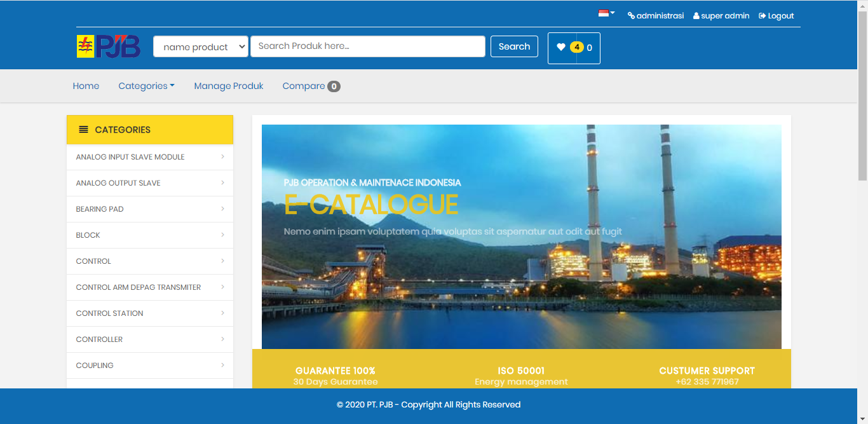Select CONTROLLER category
868x424 pixels.
pos(99,339)
